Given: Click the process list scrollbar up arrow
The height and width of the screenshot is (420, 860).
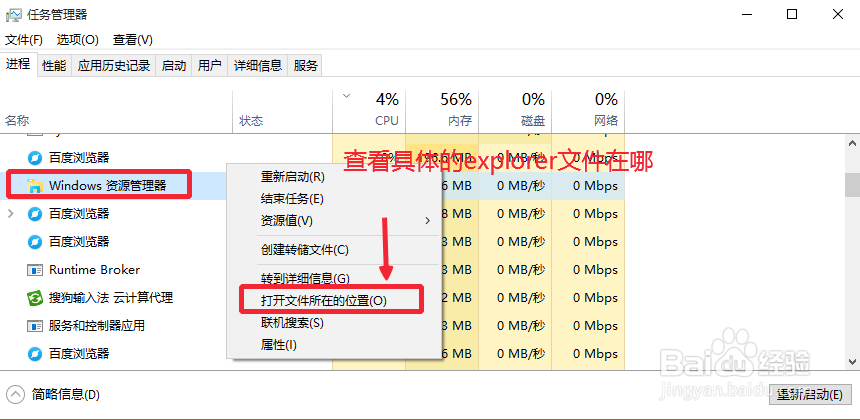Looking at the screenshot, I should [x=852, y=143].
